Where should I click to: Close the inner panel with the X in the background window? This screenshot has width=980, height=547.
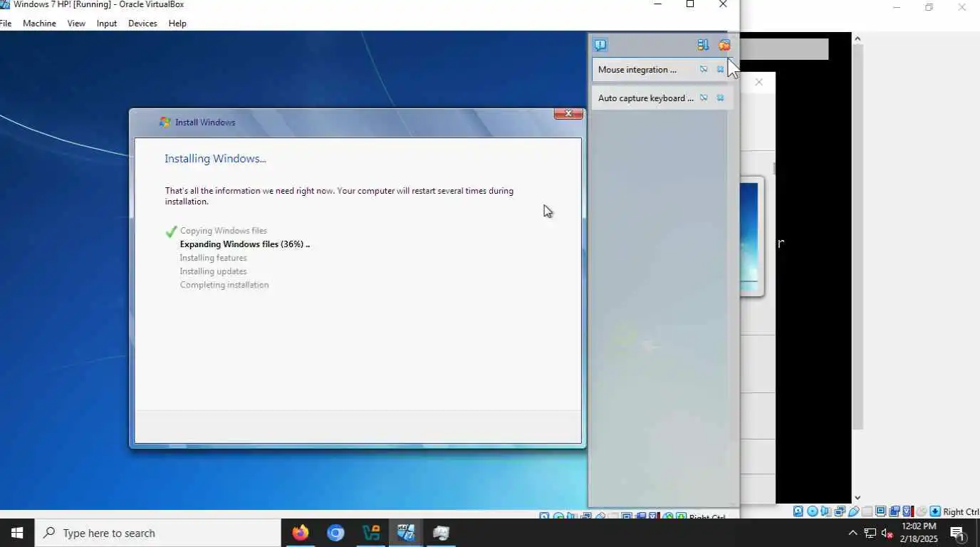pyautogui.click(x=759, y=82)
